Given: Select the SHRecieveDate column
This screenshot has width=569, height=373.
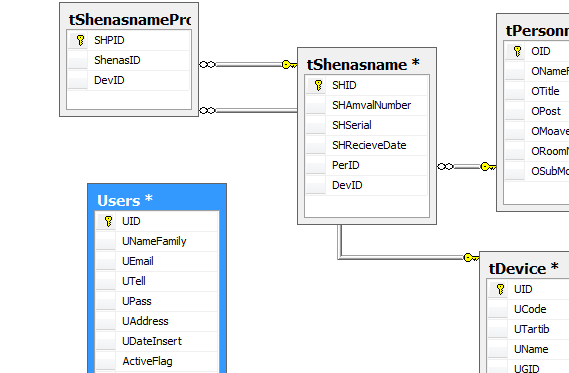Looking at the screenshot, I should 367,145.
